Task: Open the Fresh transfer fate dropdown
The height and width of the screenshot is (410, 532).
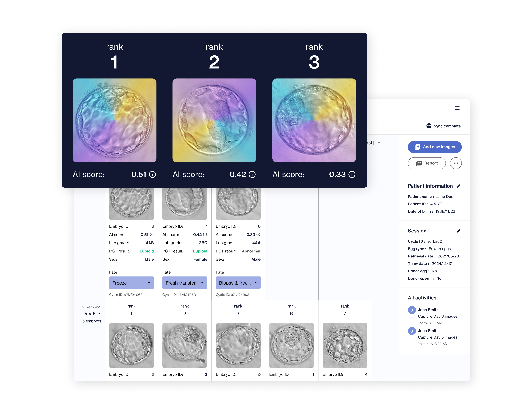Action: 185,283
